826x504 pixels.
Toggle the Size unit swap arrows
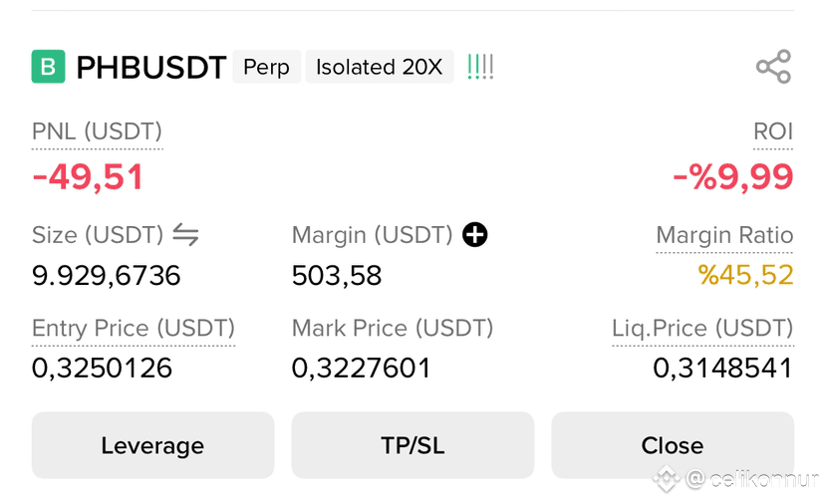(186, 234)
